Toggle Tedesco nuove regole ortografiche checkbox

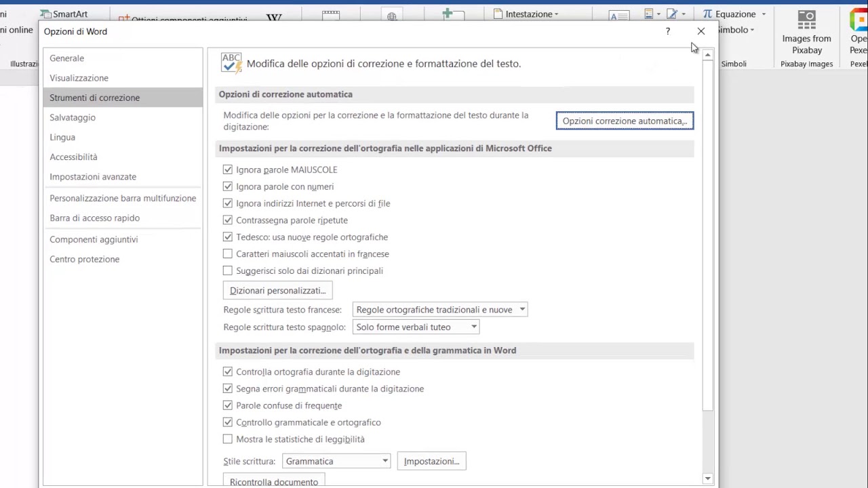point(228,237)
